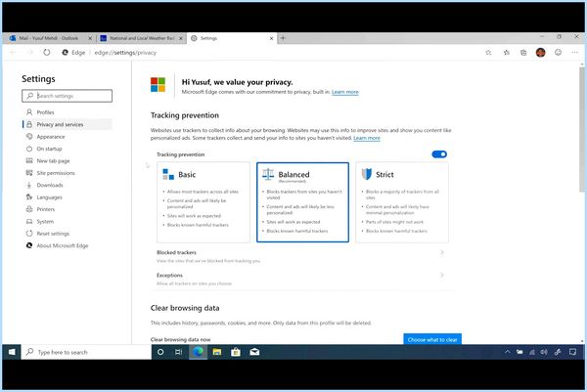The width and height of the screenshot is (587, 392).
Task: Open File Explorer from taskbar
Action: point(217,352)
